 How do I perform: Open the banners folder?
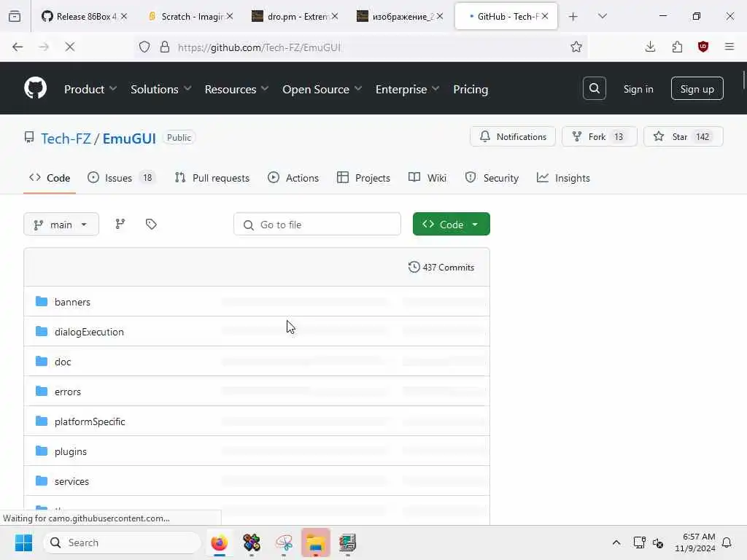click(72, 302)
